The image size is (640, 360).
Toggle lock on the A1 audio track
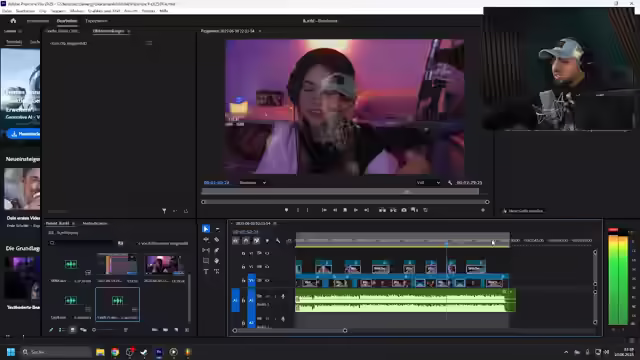tap(243, 300)
